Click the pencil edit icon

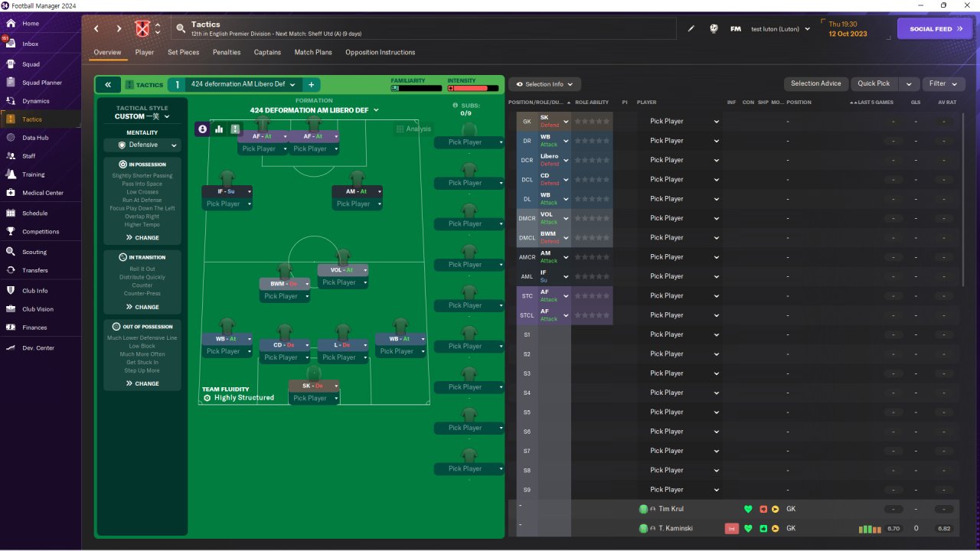(691, 29)
